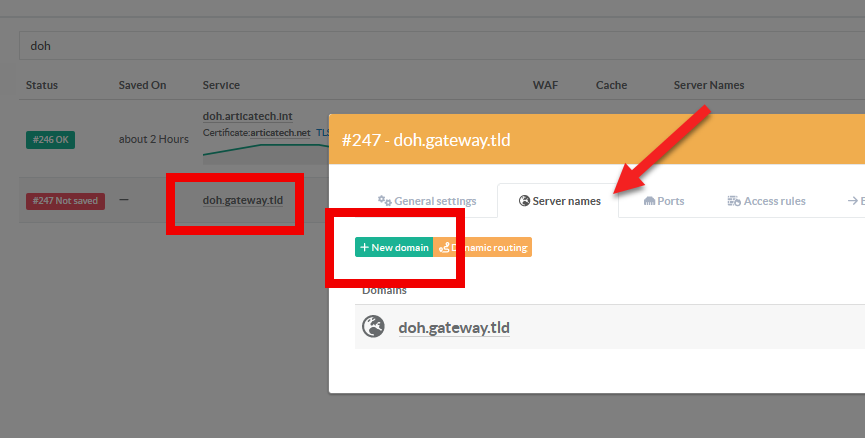
Task: Sort by the Saved On column header
Action: (x=142, y=85)
